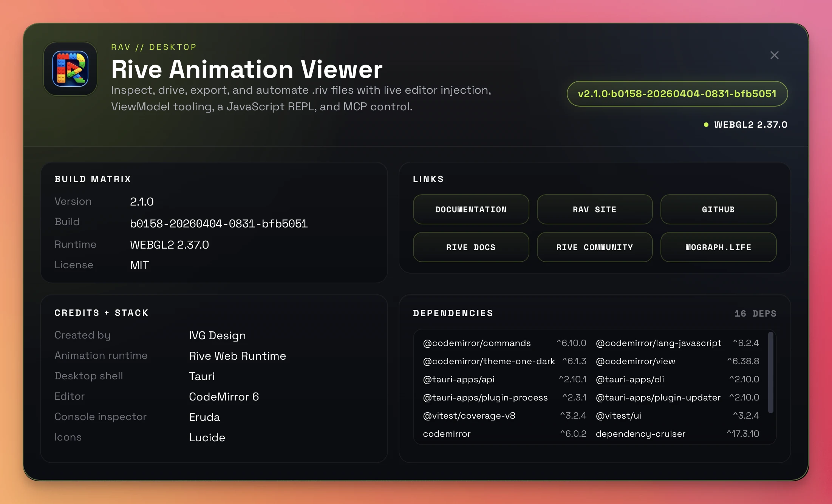The width and height of the screenshot is (832, 504).
Task: Click the Rive Animation Viewer app logo
Action: [x=70, y=69]
